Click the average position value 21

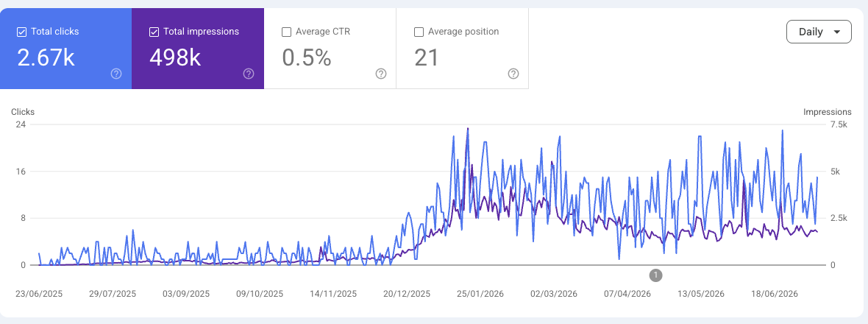[x=426, y=57]
